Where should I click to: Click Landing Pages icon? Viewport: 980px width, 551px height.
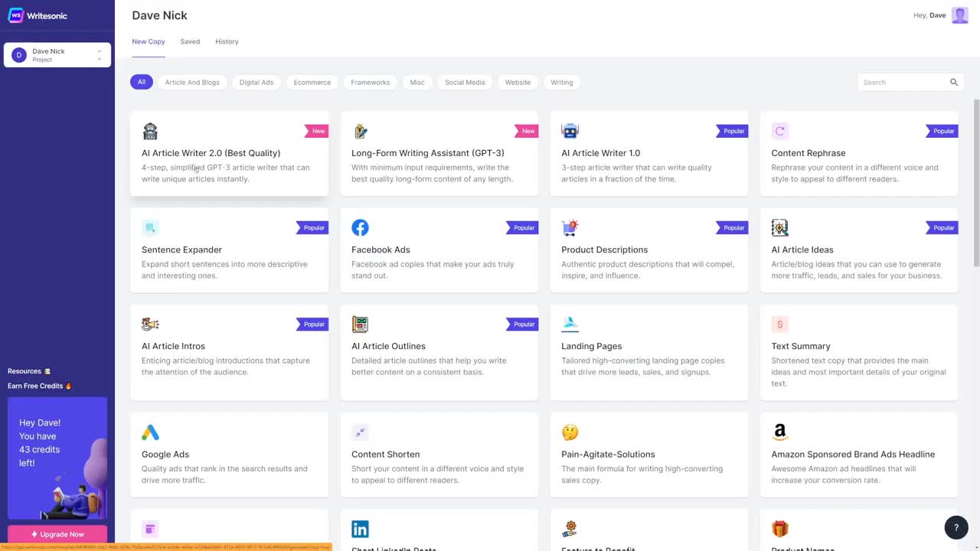click(570, 324)
